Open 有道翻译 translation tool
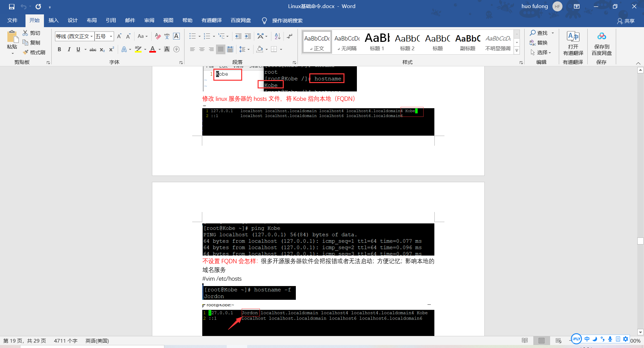This screenshot has width=644, height=348. 573,44
